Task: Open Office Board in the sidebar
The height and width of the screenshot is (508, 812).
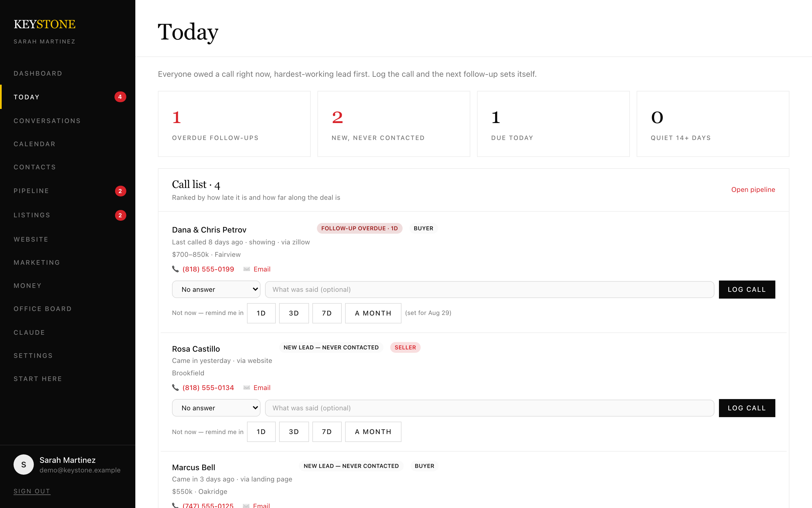Action: [43, 309]
